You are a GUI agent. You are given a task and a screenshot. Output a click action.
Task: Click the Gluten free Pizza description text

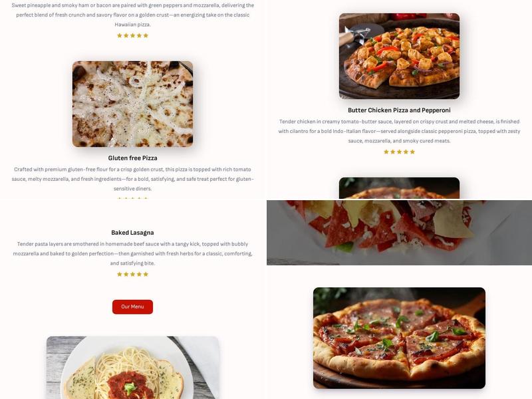(132, 179)
